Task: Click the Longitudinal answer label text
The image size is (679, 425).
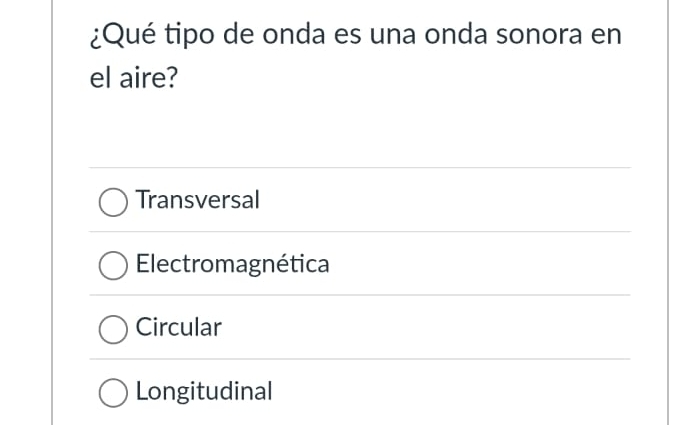Action: [x=203, y=392]
